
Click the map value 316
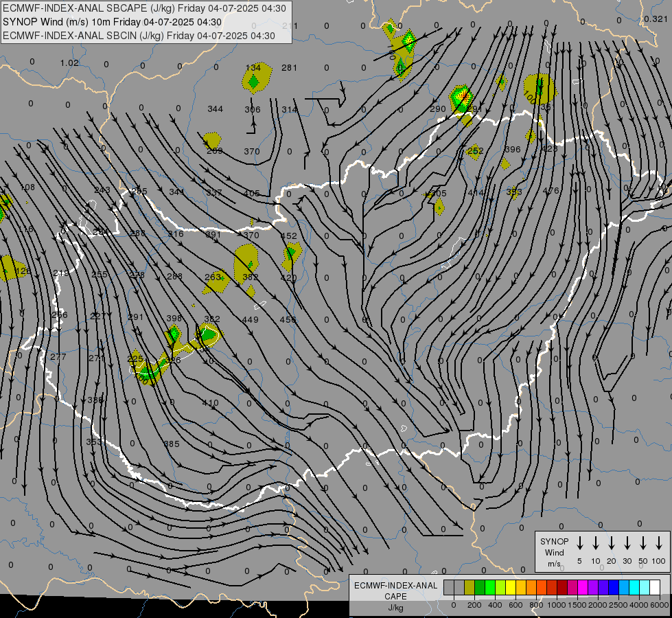click(176, 233)
